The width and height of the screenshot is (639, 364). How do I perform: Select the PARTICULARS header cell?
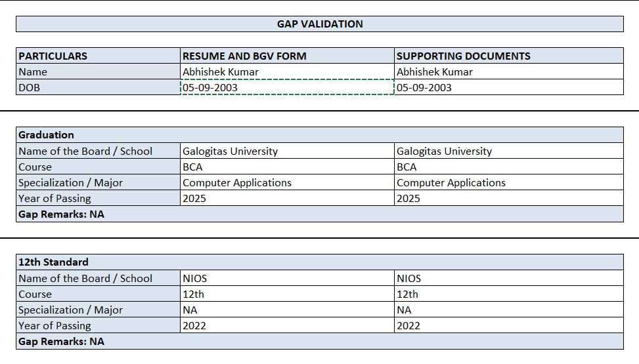click(x=98, y=56)
